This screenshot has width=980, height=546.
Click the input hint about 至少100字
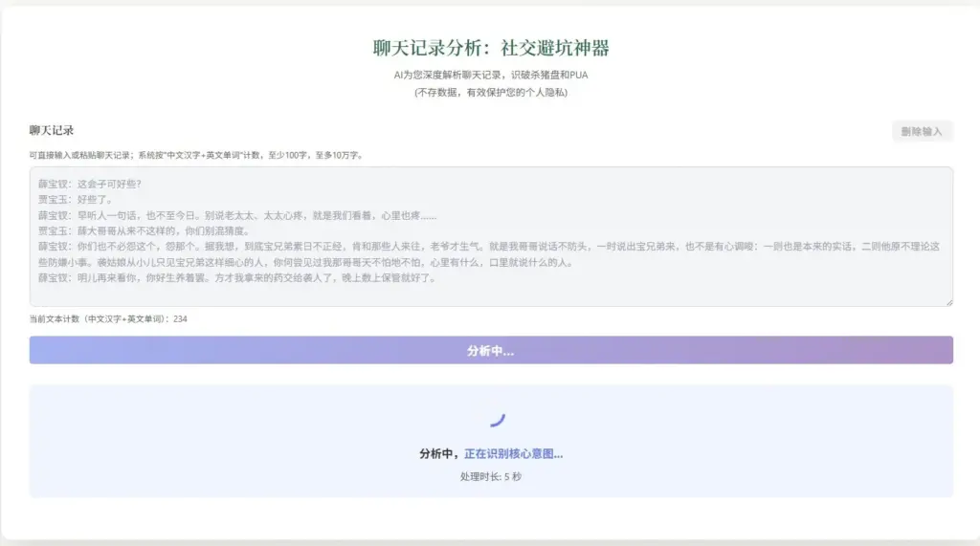[196, 155]
